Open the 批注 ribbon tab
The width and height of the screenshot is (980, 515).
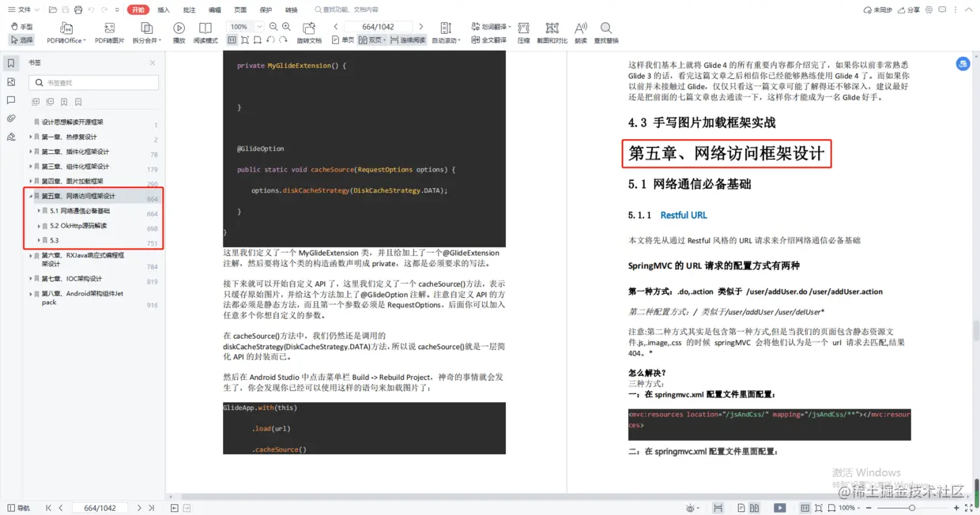(x=189, y=9)
